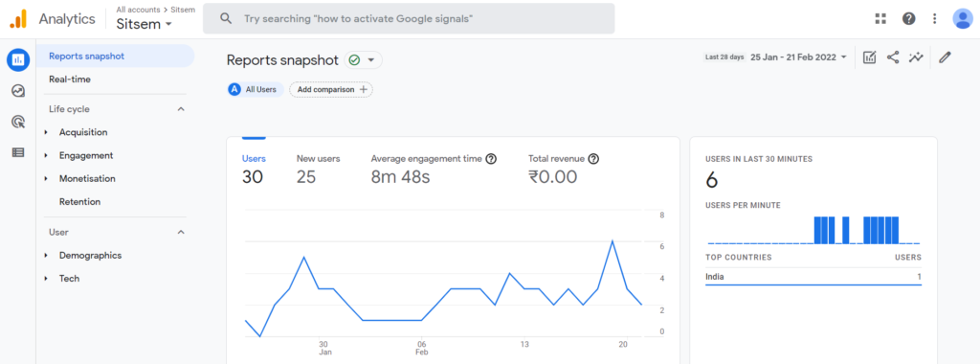
Task: Open the Sitsem account selector dropdown
Action: [x=145, y=24]
